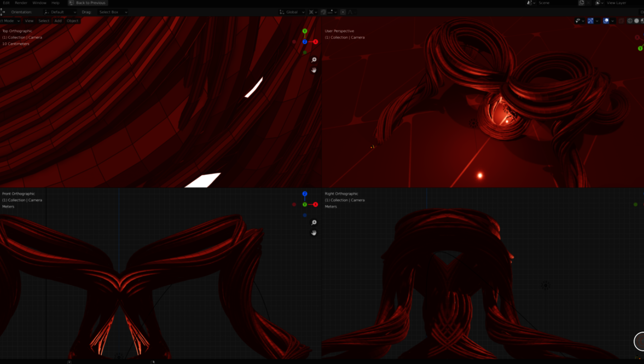Open the Orientation Default dropdown

60,12
